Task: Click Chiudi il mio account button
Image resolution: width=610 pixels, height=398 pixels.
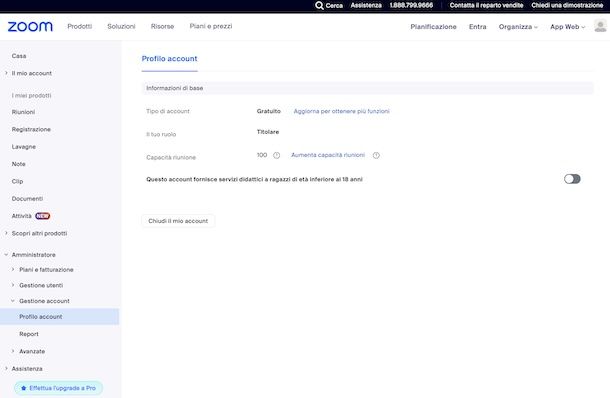Action: tap(178, 221)
